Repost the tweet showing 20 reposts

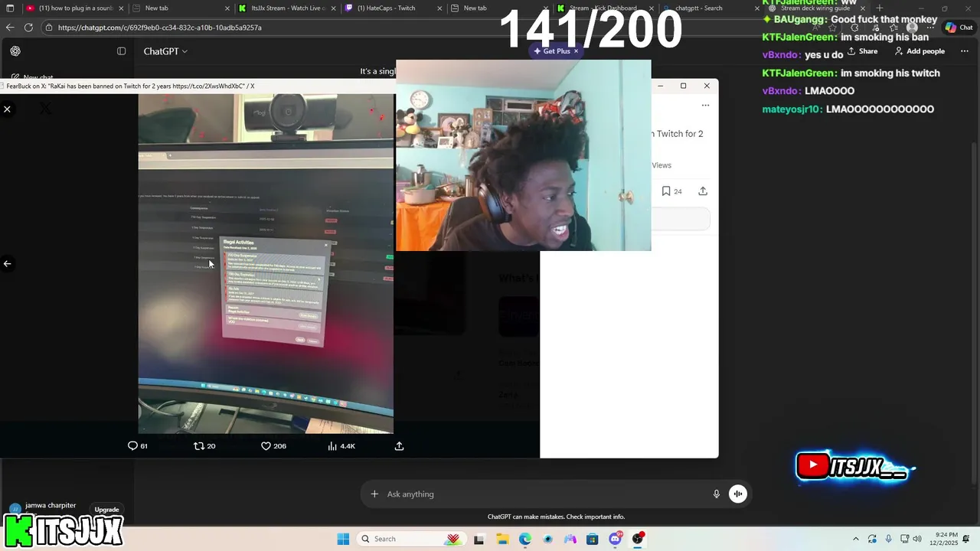(x=204, y=445)
